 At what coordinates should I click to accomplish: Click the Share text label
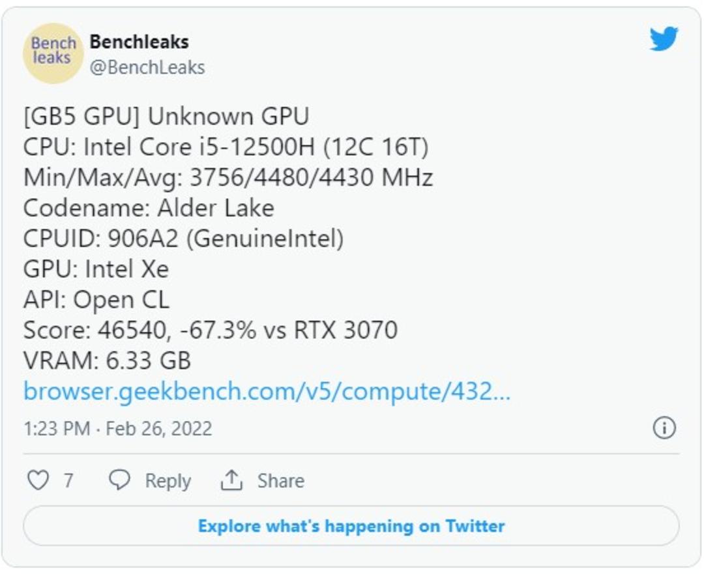(x=280, y=480)
